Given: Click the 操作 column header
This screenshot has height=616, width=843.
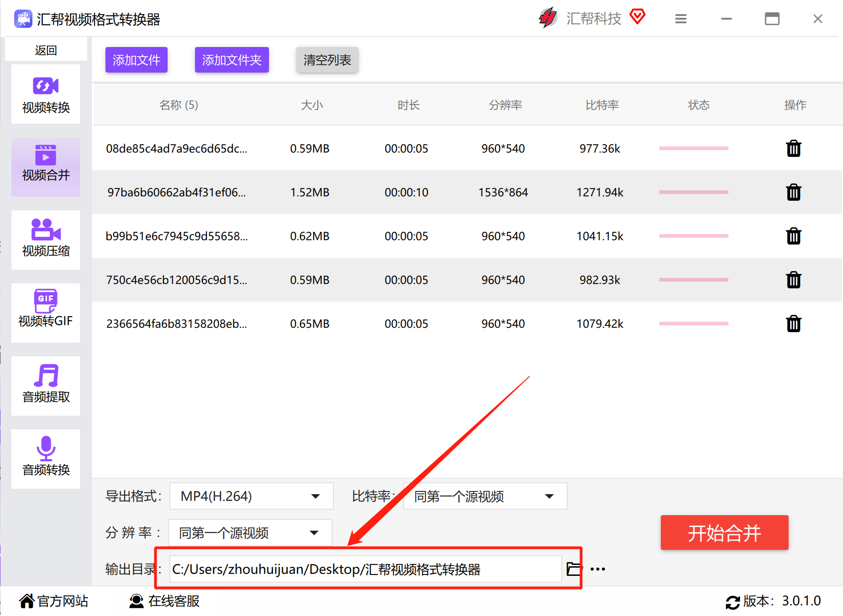Looking at the screenshot, I should [795, 105].
